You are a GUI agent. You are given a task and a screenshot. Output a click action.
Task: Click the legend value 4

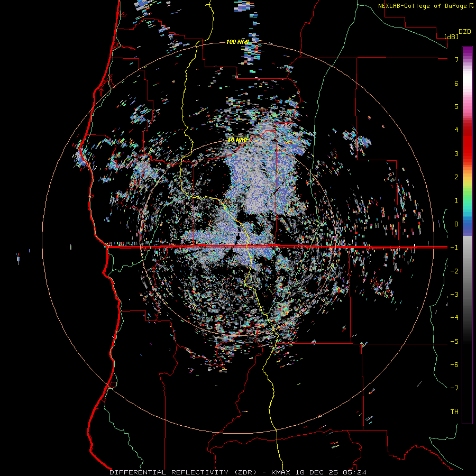456,130
